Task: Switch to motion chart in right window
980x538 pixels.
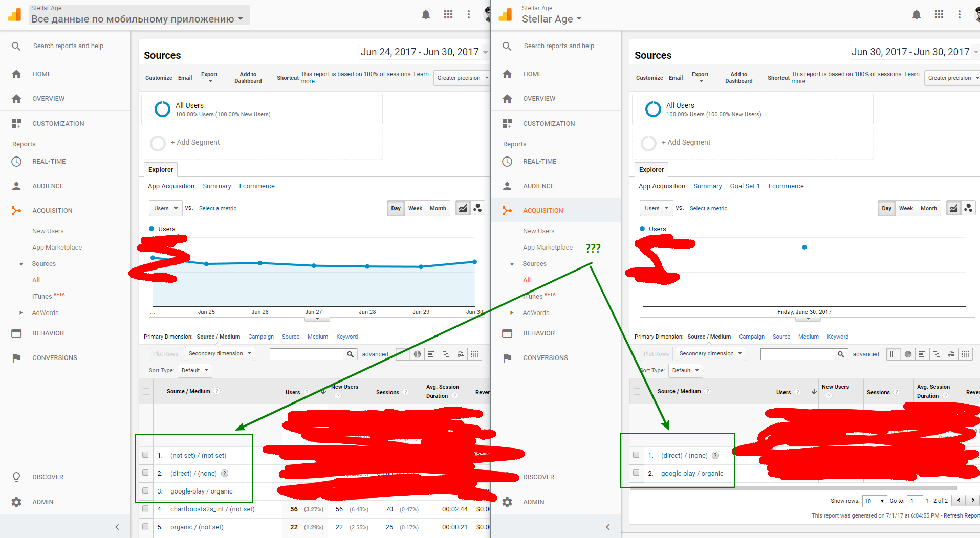Action: 968,208
